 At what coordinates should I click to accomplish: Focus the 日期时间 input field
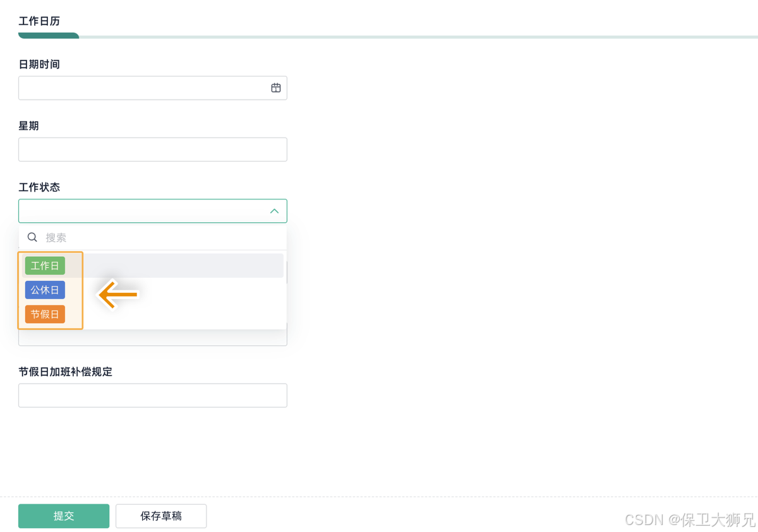click(x=153, y=88)
